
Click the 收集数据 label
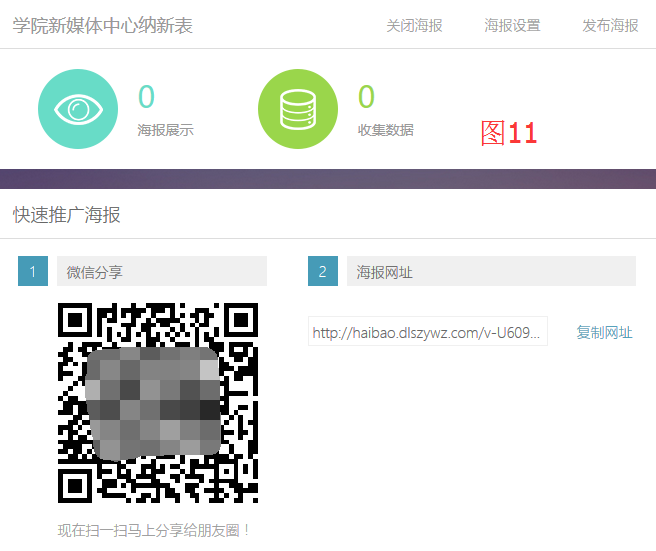click(x=385, y=130)
